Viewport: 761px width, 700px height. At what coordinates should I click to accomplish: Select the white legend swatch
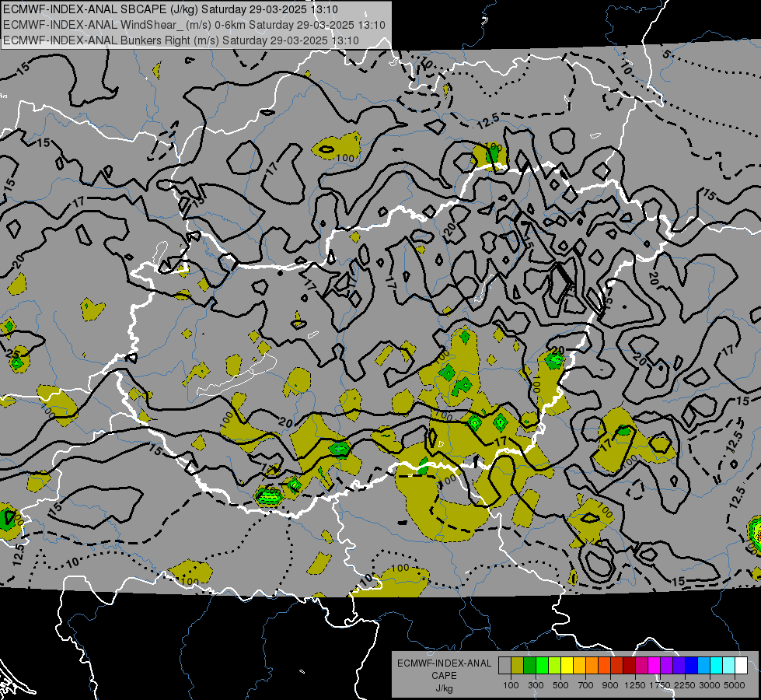click(741, 665)
